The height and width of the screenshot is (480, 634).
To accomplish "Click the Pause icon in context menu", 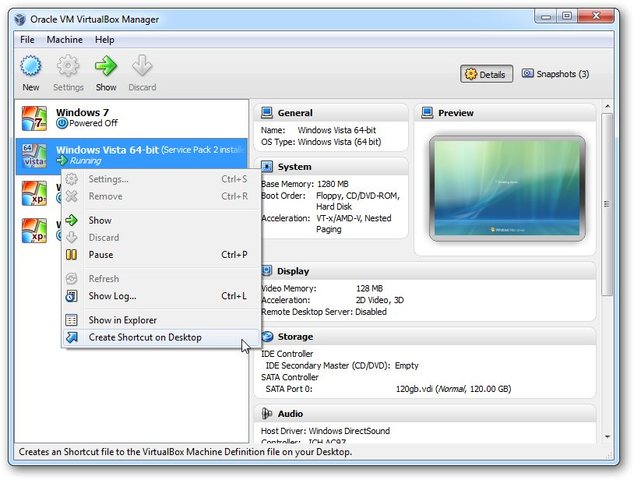I will tap(72, 255).
